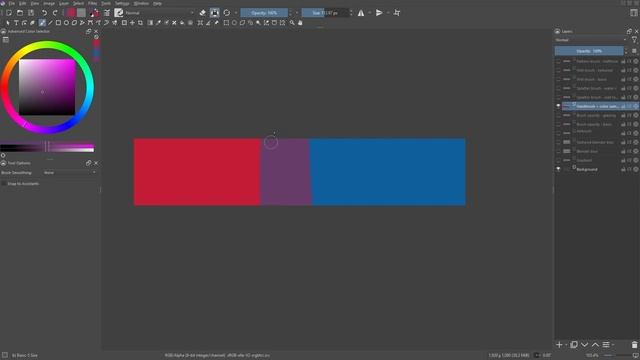Select the Color Sampler eyedropper tool
Image resolution: width=640 pixels, height=360 pixels.
tap(158, 23)
